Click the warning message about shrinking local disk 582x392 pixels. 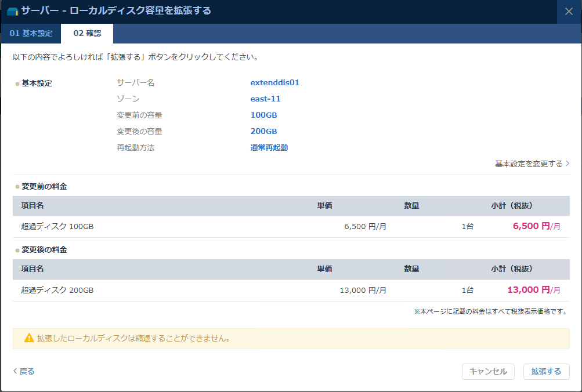pyautogui.click(x=133, y=338)
